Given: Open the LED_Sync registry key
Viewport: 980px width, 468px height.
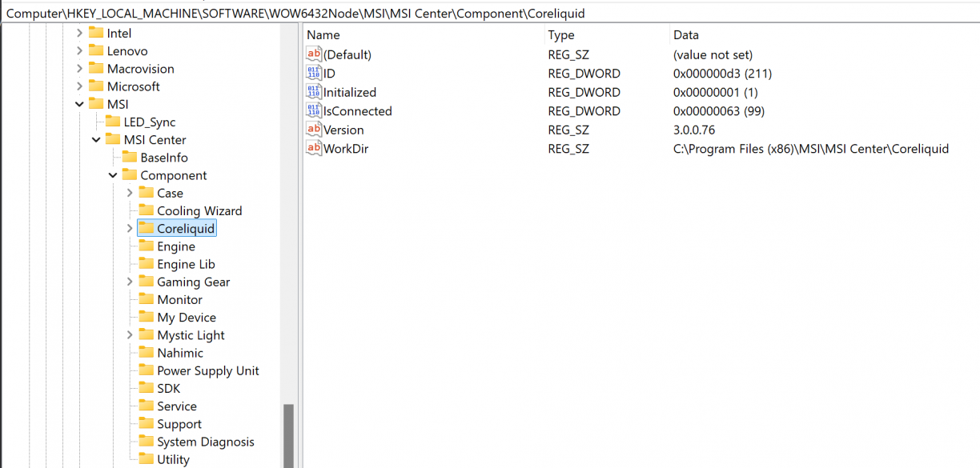Looking at the screenshot, I should (x=149, y=122).
